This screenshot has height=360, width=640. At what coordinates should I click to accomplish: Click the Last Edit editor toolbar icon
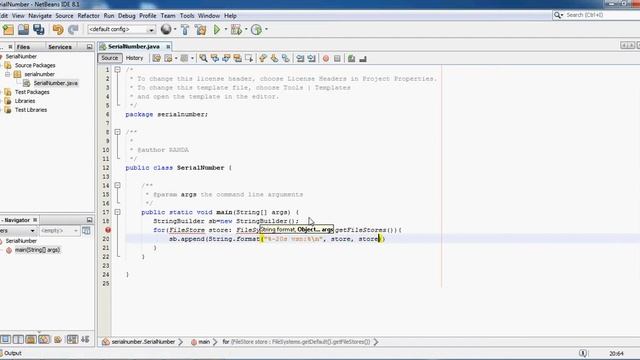(156, 59)
